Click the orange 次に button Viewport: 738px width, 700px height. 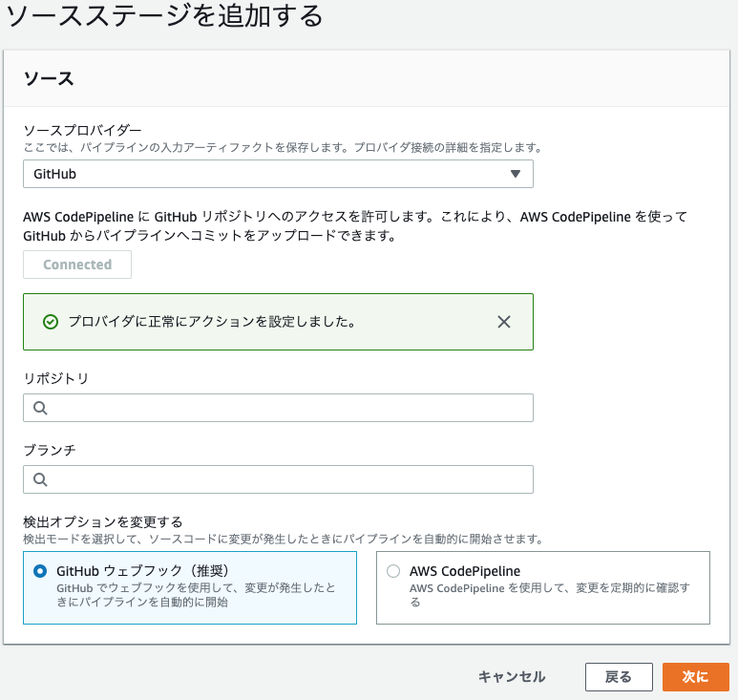[696, 677]
